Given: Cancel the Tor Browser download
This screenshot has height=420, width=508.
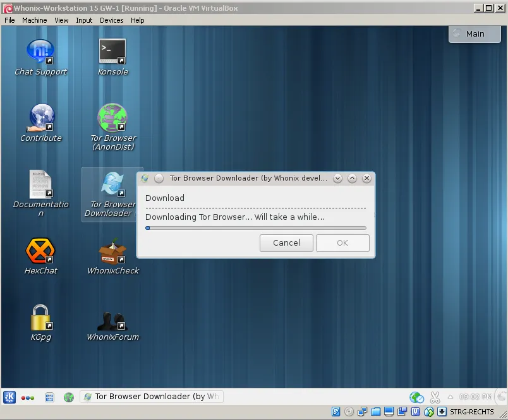Looking at the screenshot, I should click(x=286, y=243).
